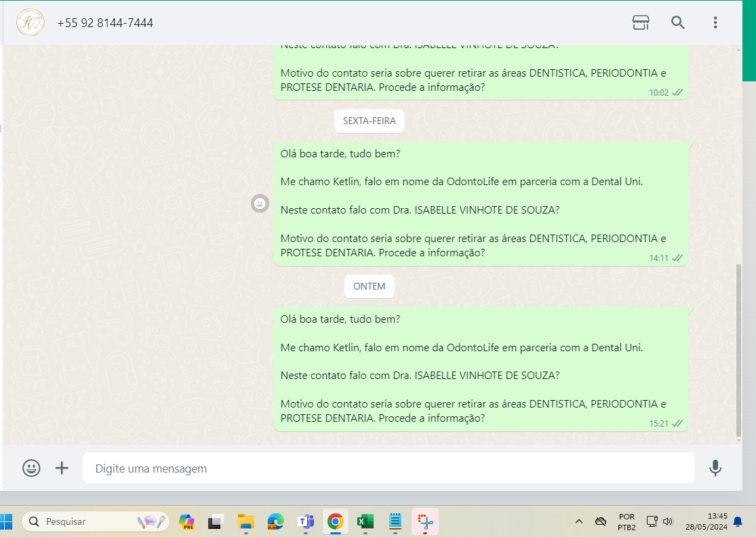
Task: Open Copilot from the taskbar
Action: click(x=186, y=521)
